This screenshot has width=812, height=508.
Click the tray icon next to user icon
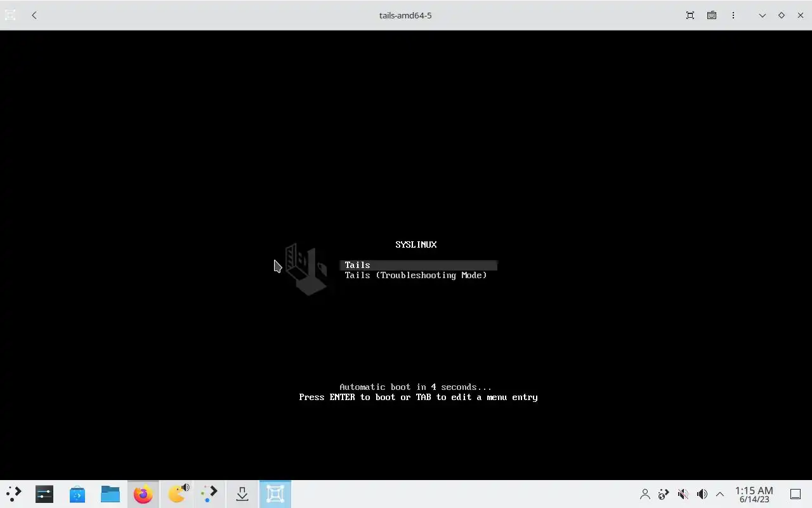(664, 494)
